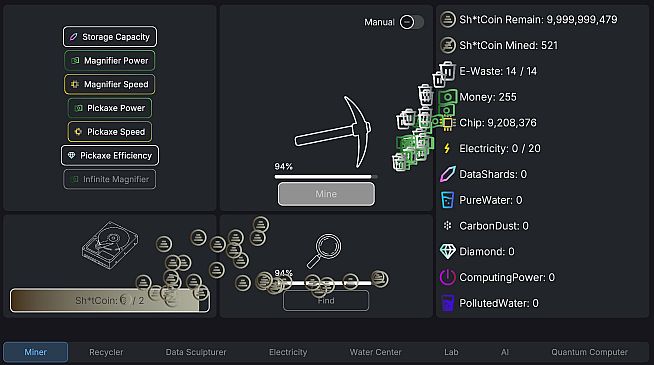
Task: Click the PureWater: 0 text
Action: (490, 200)
